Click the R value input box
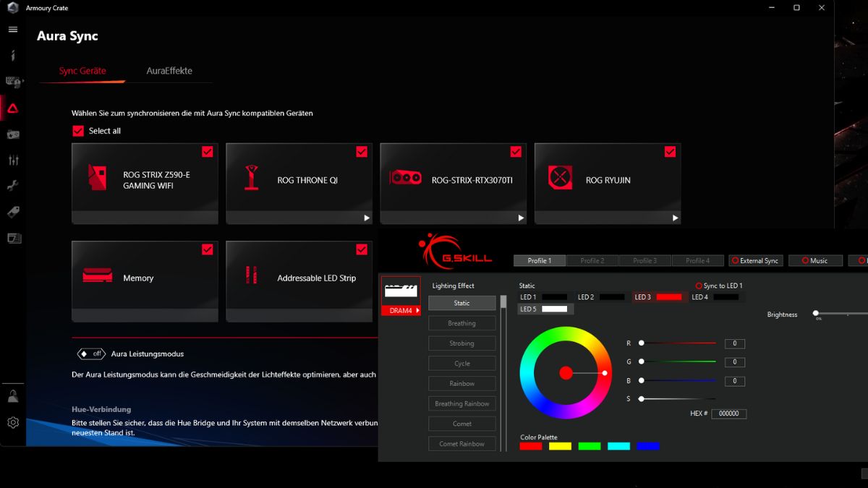 click(x=734, y=343)
